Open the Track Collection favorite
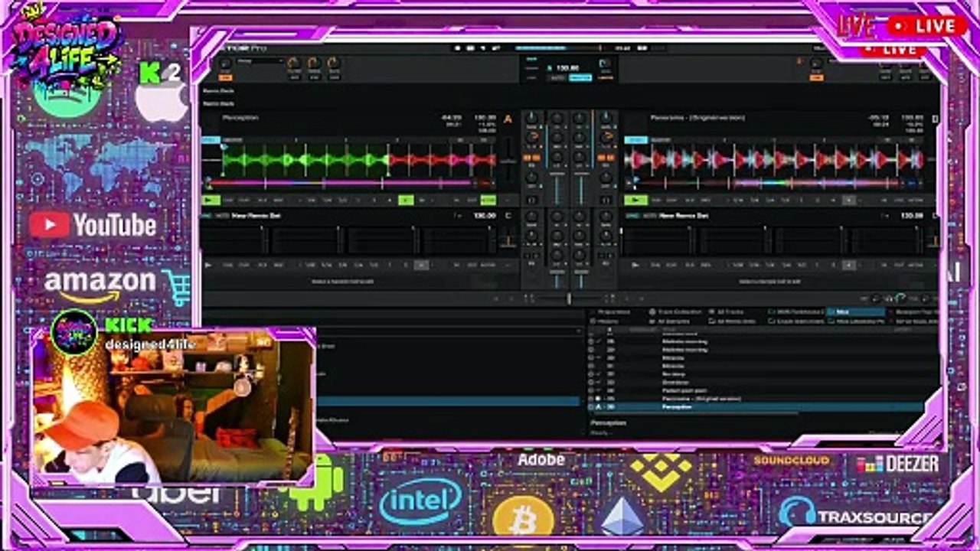This screenshot has height=551, width=980. (x=679, y=311)
